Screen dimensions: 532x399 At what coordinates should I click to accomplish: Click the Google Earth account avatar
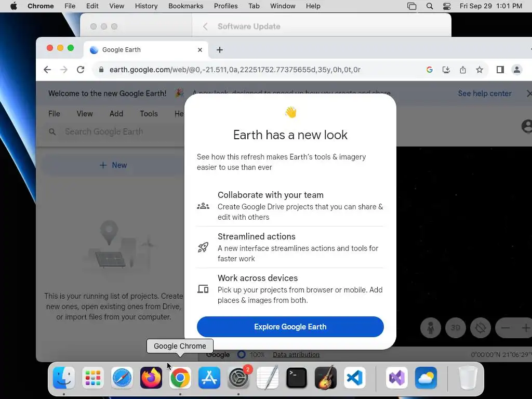tap(527, 126)
